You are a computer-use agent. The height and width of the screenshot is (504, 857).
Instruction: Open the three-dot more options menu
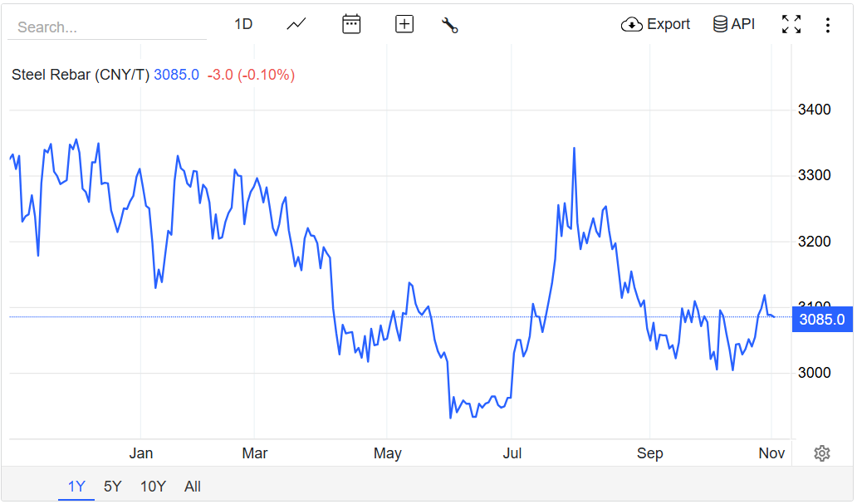tap(827, 25)
